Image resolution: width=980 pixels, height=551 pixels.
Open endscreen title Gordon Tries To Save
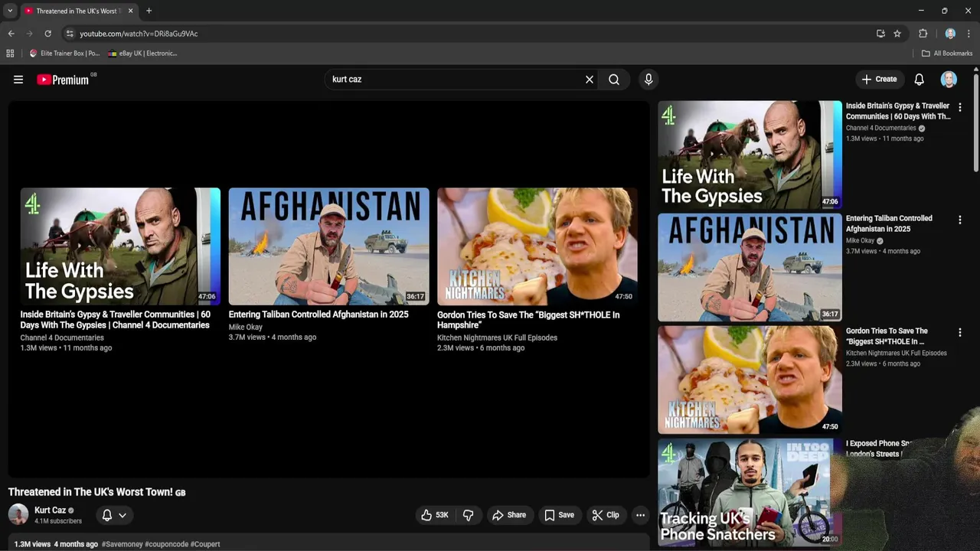[x=528, y=320]
